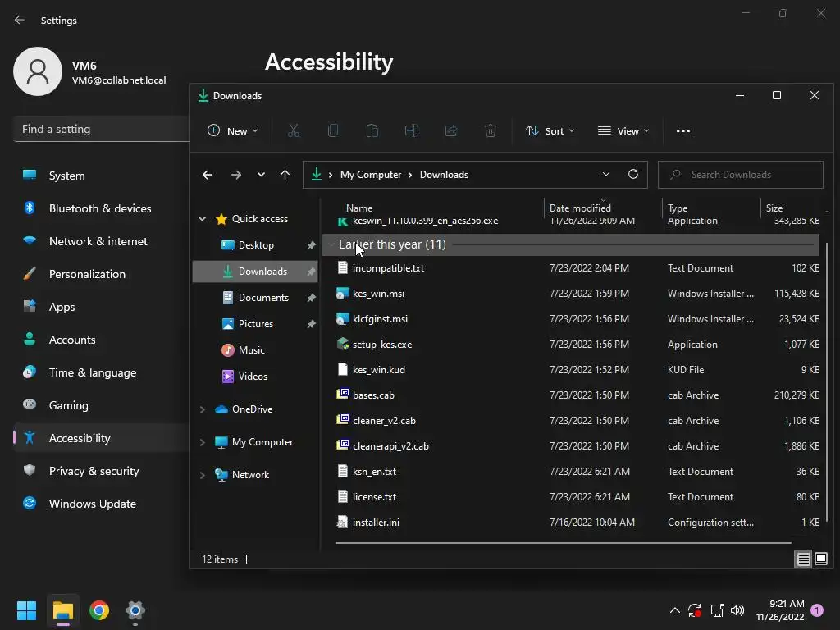Expand the OneDrive tree node

(x=203, y=409)
